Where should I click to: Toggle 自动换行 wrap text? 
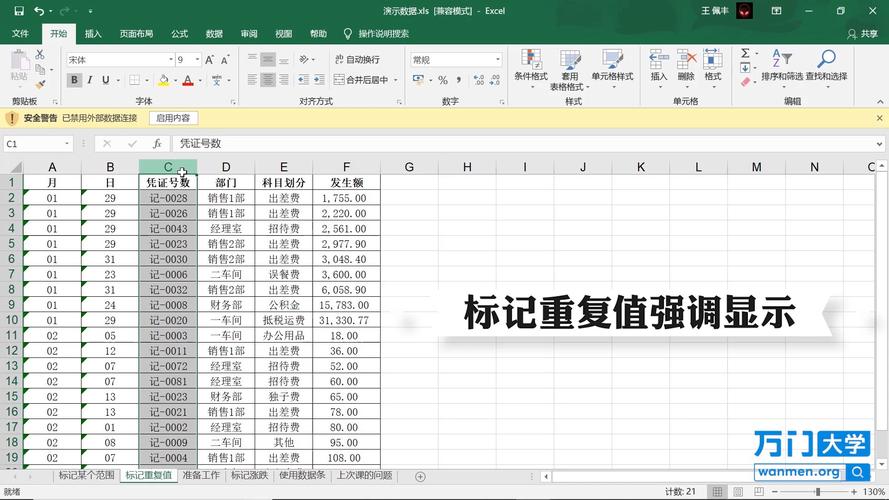pos(357,60)
